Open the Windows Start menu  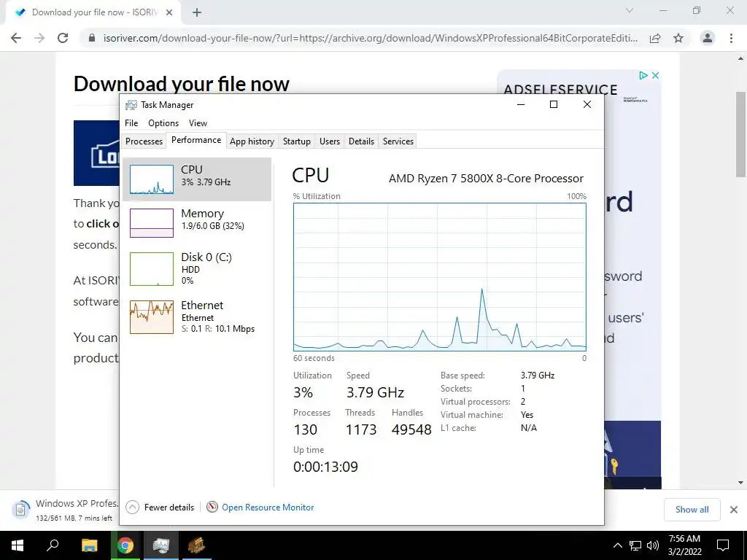pyautogui.click(x=18, y=545)
